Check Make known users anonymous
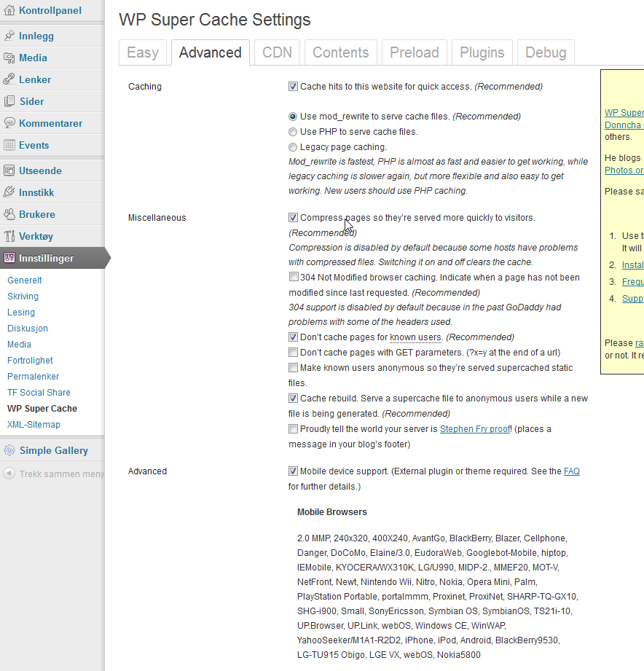 (293, 367)
